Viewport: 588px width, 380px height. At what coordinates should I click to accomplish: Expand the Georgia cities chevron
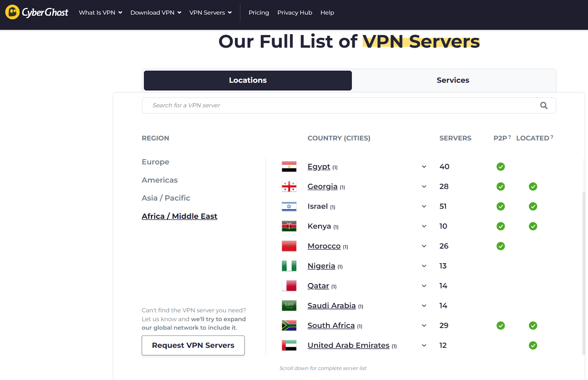424,187
